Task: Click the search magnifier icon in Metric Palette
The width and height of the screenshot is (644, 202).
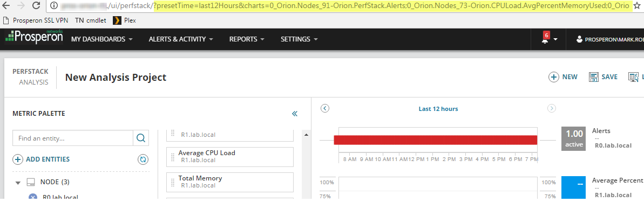Action: pyautogui.click(x=141, y=138)
